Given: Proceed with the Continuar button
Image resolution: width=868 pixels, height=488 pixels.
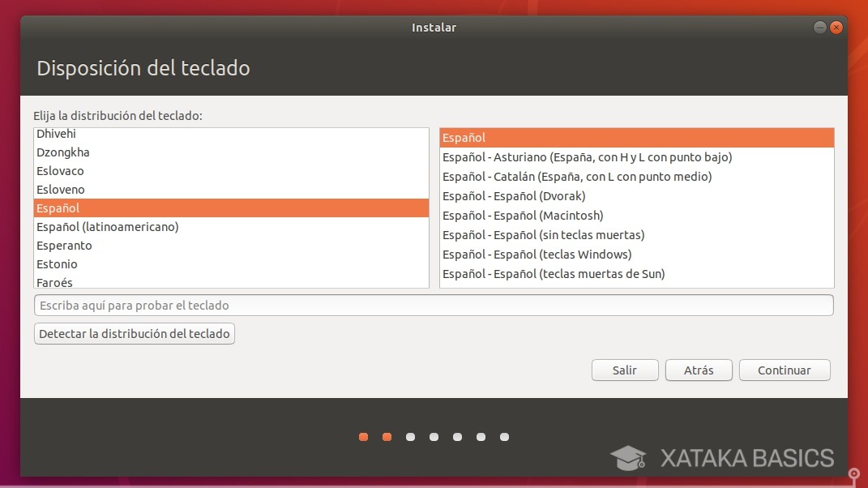Looking at the screenshot, I should [x=785, y=370].
